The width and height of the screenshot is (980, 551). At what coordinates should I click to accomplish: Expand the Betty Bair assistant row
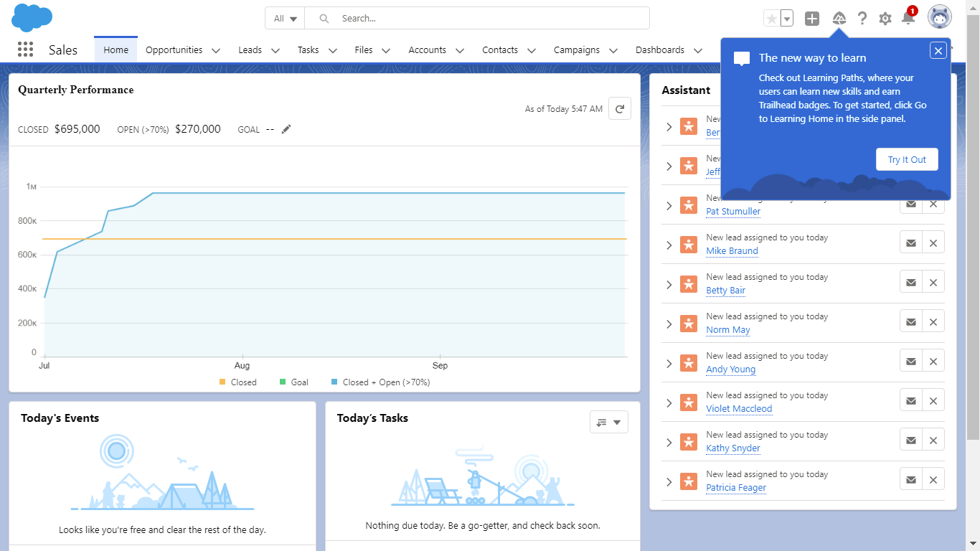(669, 285)
